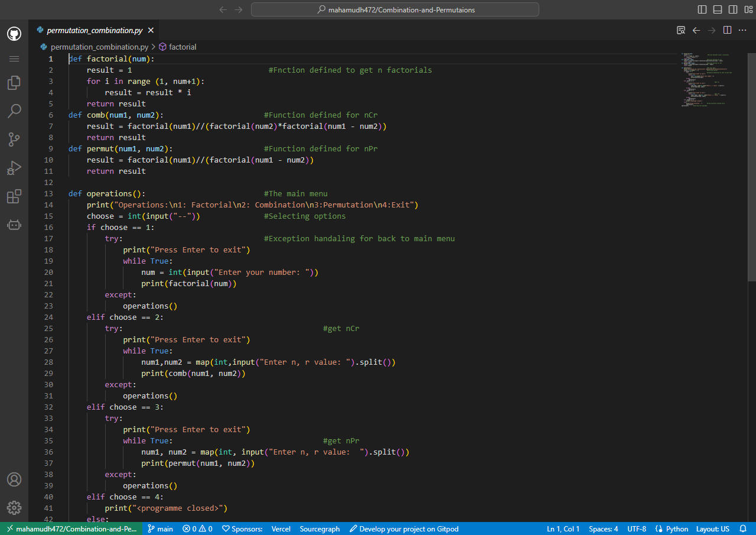Click comment "#Fnction defined to get n factorials"

click(350, 70)
